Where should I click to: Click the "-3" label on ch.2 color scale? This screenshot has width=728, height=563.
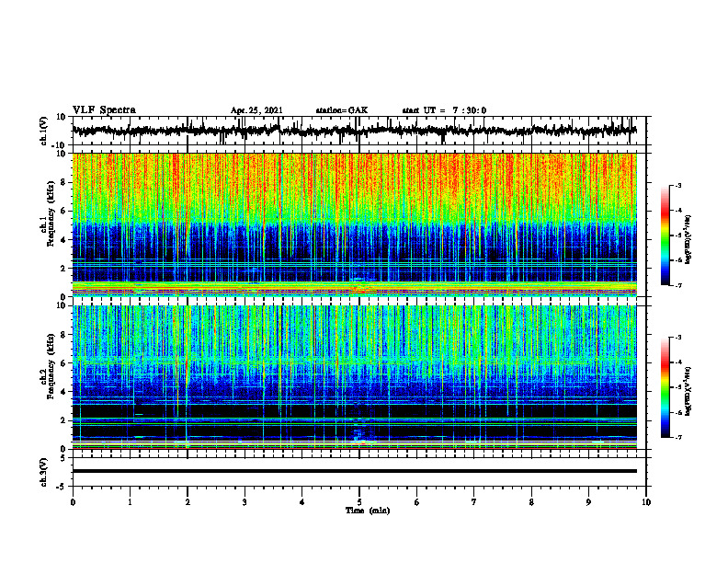677,338
